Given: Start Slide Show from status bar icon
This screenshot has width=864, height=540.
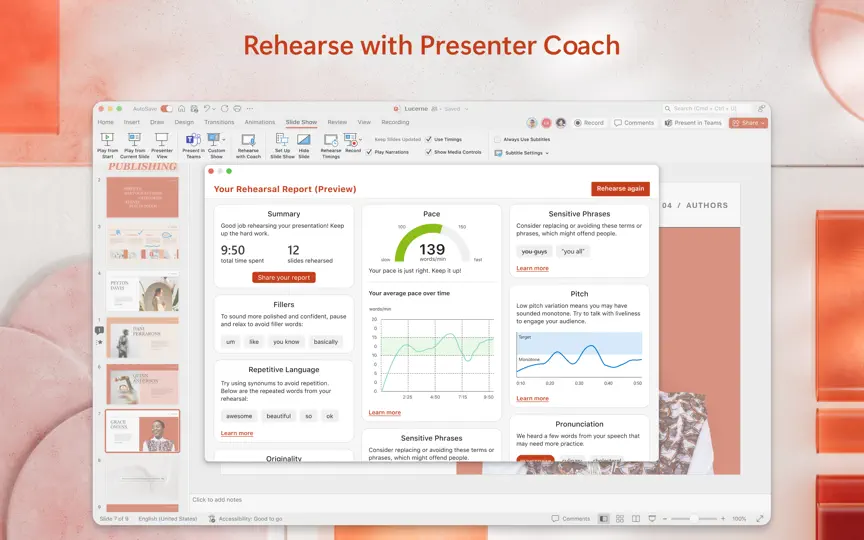Looking at the screenshot, I should point(652,519).
